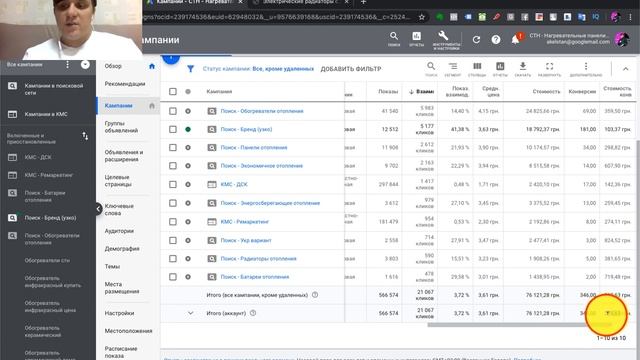Screen dimensions: 640x360
Task: Tick checkbox for Поиск - Энергосберегающее отопление
Action: (173, 203)
